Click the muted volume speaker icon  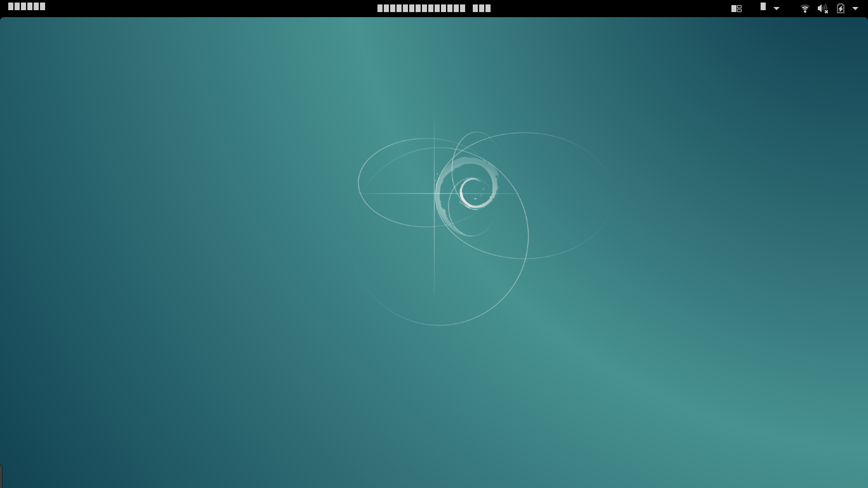[x=823, y=8]
